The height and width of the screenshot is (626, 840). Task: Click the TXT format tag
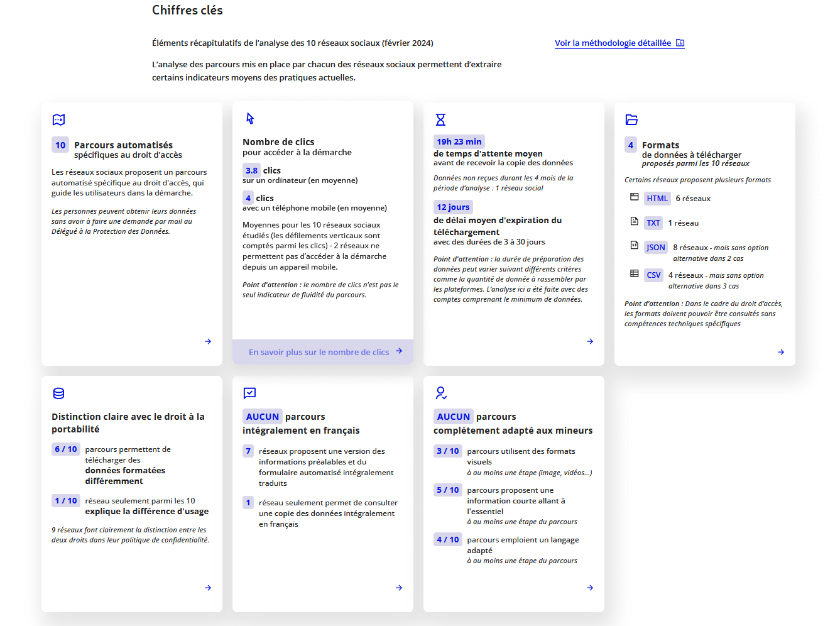pos(653,223)
